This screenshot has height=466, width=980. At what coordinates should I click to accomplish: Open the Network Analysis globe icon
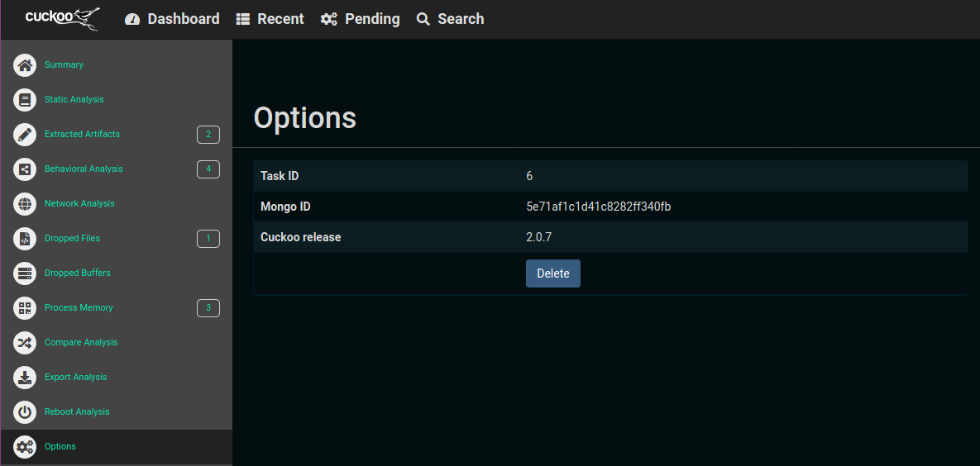pyautogui.click(x=25, y=204)
